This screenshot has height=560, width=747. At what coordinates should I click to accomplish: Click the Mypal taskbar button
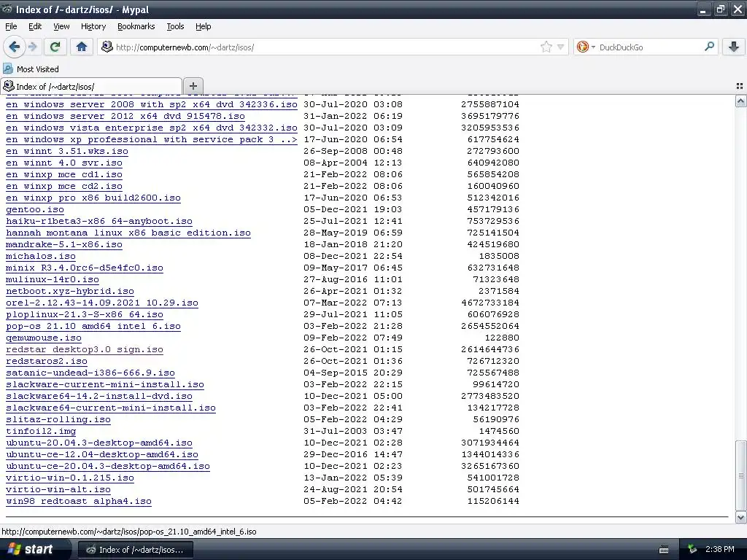click(x=135, y=550)
